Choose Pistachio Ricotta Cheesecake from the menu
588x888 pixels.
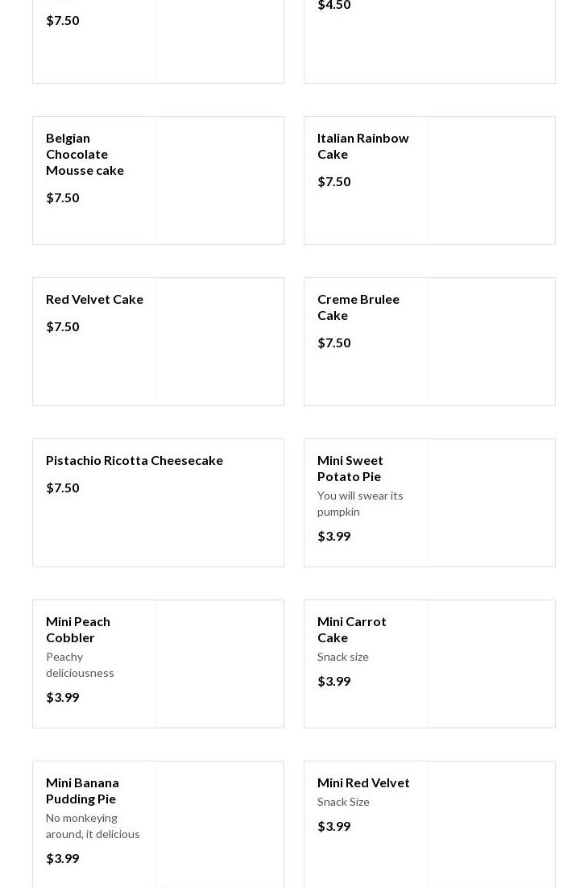[135, 460]
